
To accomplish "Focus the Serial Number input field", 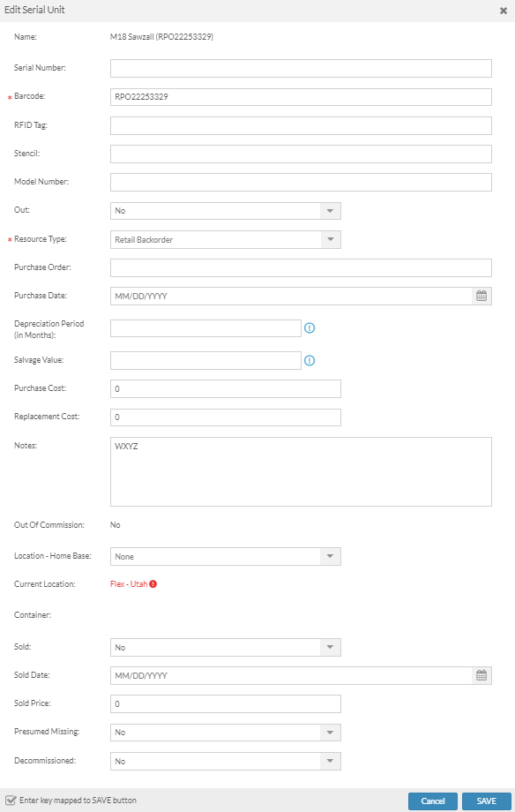I will [301, 68].
